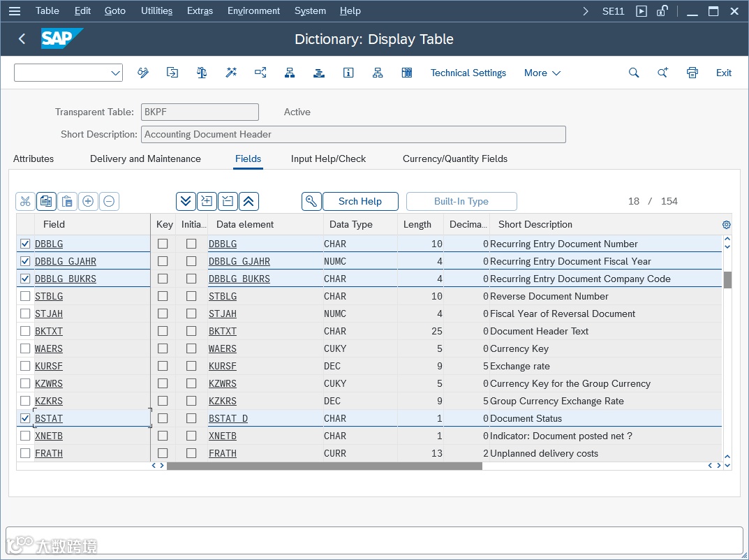Click the Copy icon above the fields table
749x560 pixels.
point(46,202)
